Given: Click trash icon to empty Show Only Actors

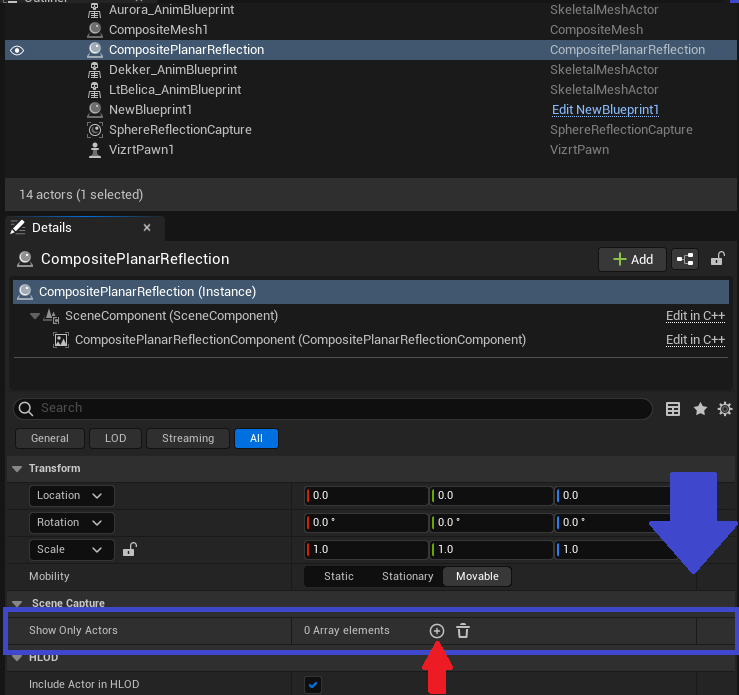Looking at the screenshot, I should click(x=463, y=630).
